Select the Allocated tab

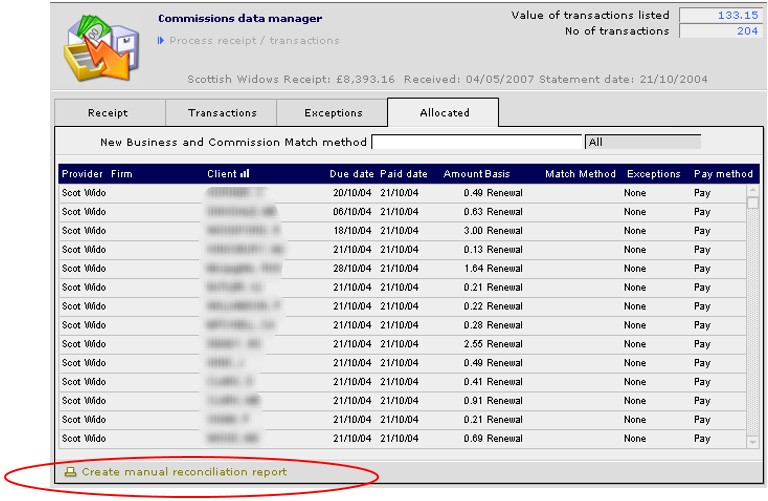[x=443, y=113]
